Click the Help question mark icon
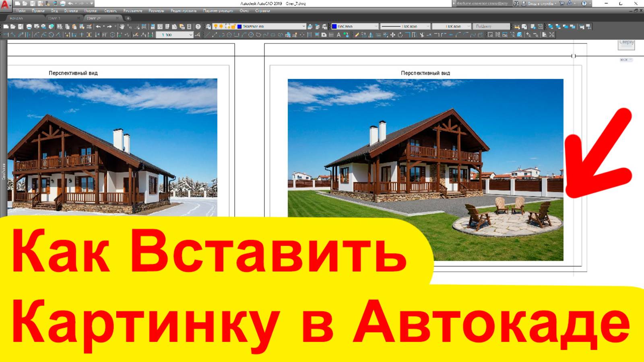 [198, 27]
